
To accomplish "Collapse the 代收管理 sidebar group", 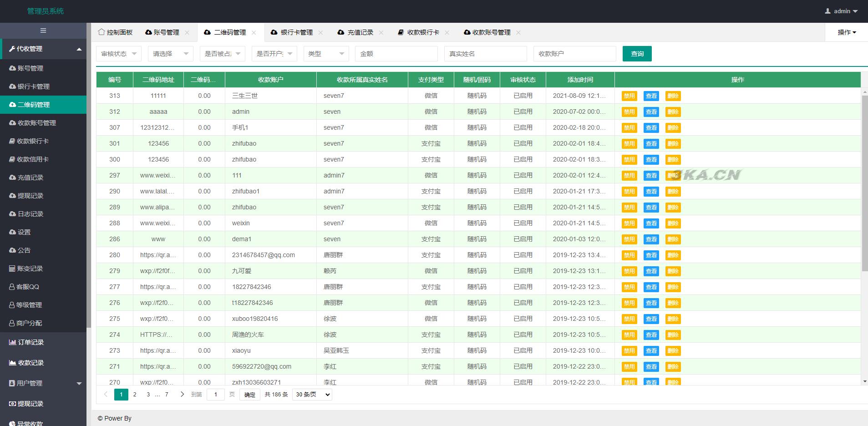I will coord(43,49).
